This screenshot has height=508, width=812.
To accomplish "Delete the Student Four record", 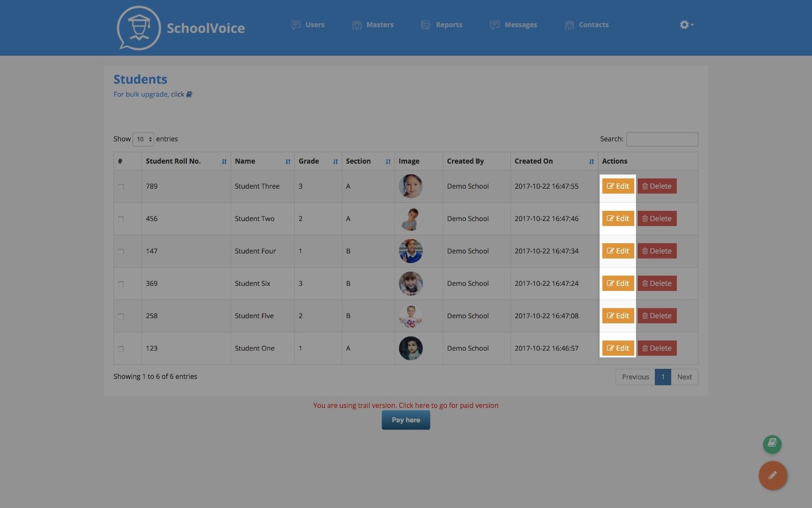I will 657,251.
